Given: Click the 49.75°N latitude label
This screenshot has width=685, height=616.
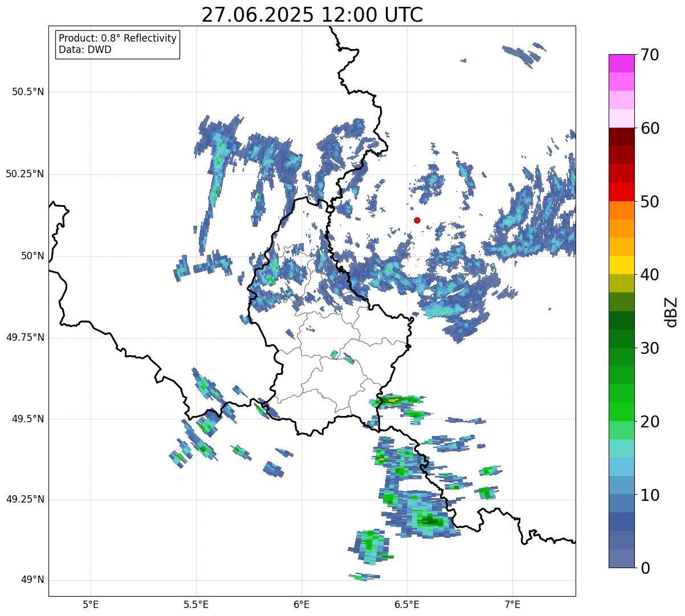Looking at the screenshot, I should [25, 337].
